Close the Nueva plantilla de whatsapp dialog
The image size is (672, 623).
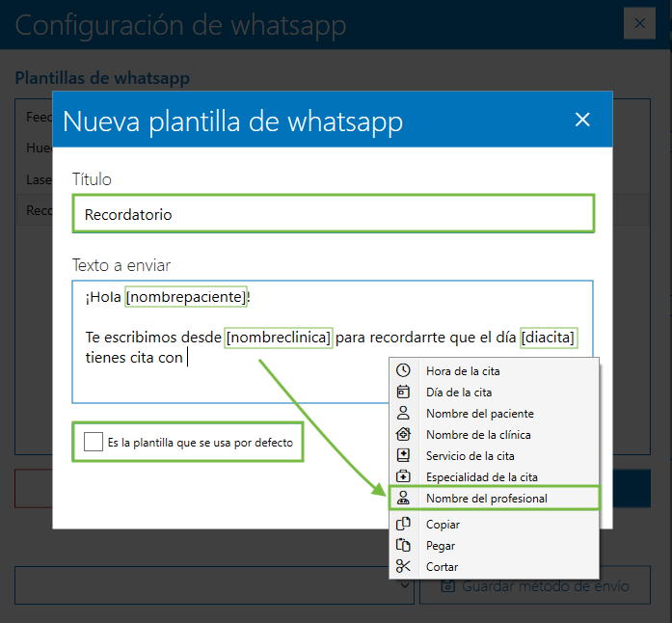(582, 120)
